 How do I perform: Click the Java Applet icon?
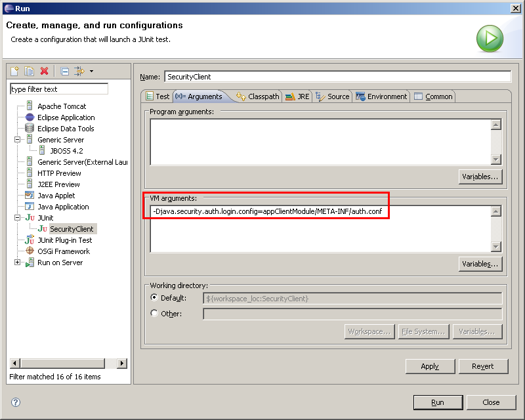[30, 195]
